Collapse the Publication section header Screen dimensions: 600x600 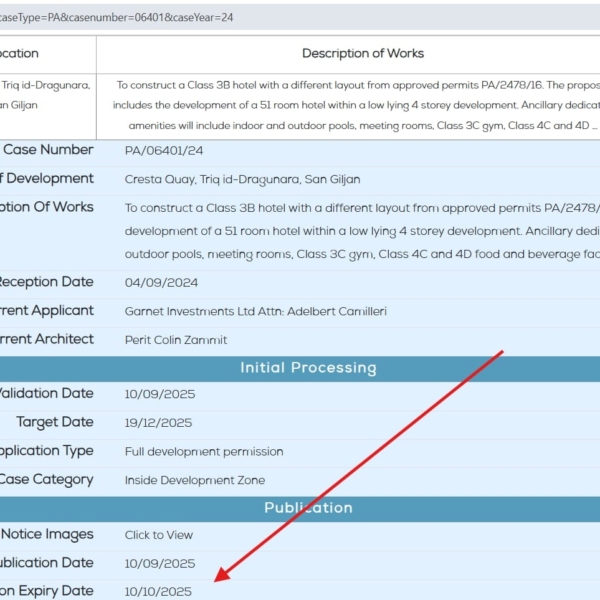(x=308, y=508)
